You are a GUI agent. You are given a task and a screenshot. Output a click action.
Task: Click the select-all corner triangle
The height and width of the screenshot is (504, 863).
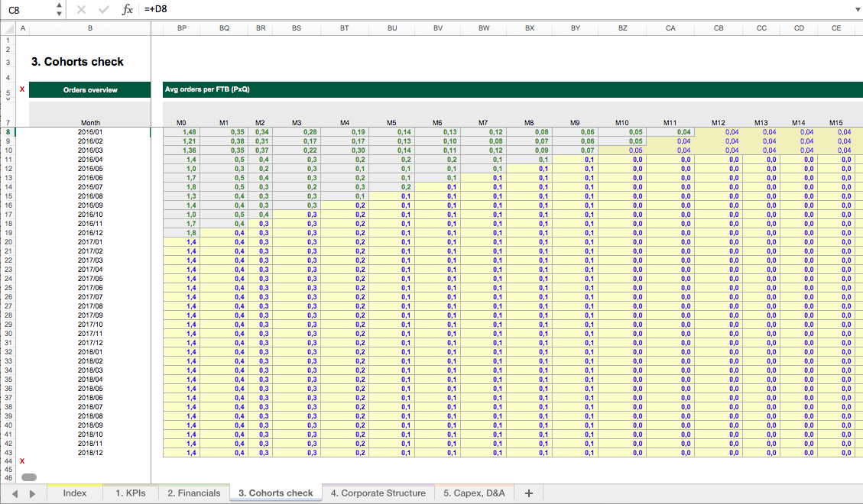8,28
